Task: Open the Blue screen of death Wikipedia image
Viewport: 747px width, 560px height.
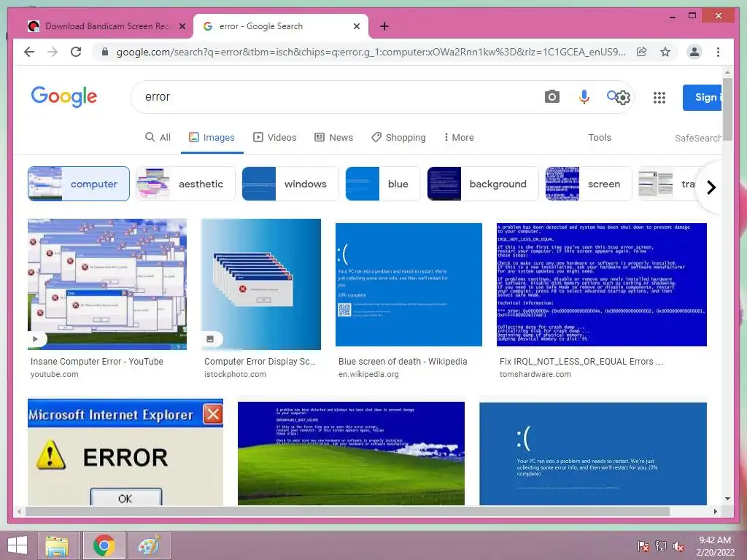Action: (x=409, y=284)
